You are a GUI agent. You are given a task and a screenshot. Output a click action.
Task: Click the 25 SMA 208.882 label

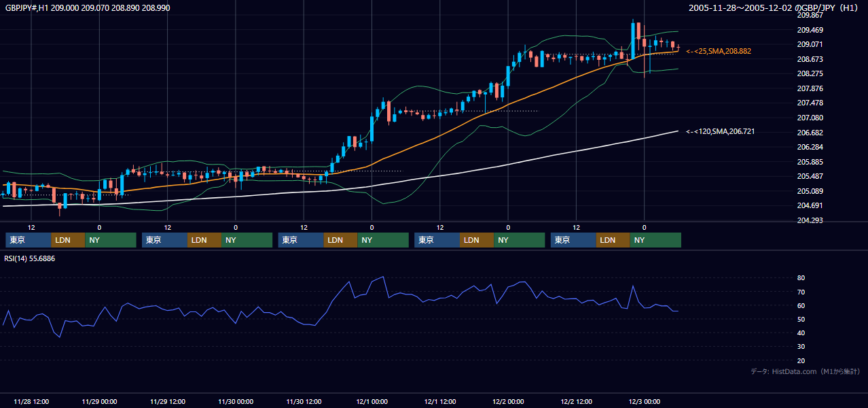(x=719, y=51)
